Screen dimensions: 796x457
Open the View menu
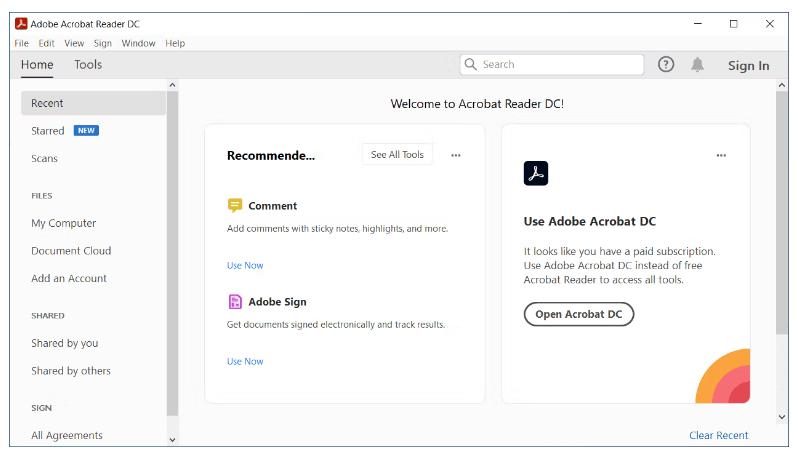pos(74,43)
